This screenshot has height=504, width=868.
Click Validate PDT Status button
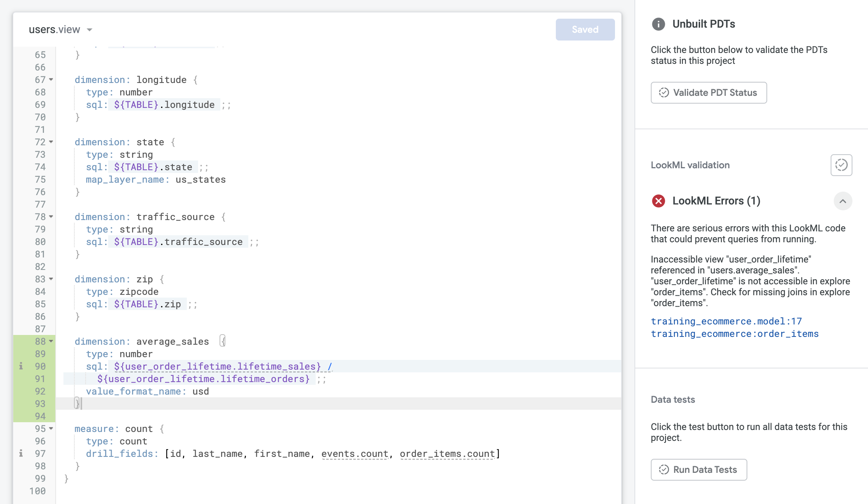click(x=708, y=93)
